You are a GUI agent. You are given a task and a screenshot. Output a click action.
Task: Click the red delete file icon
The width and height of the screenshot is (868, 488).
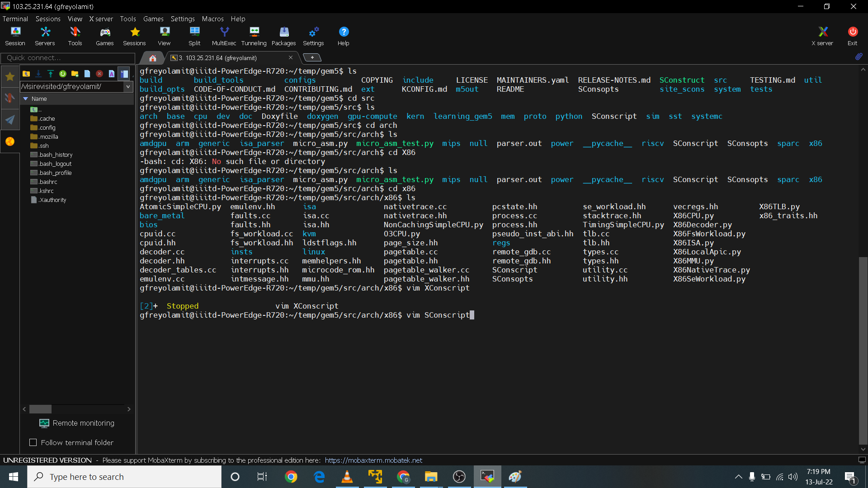point(99,74)
